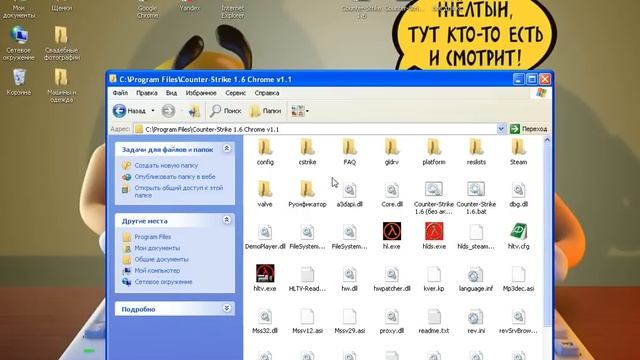This screenshot has height=360, width=640.
Task: Open the Избранное menu
Action: (x=201, y=93)
